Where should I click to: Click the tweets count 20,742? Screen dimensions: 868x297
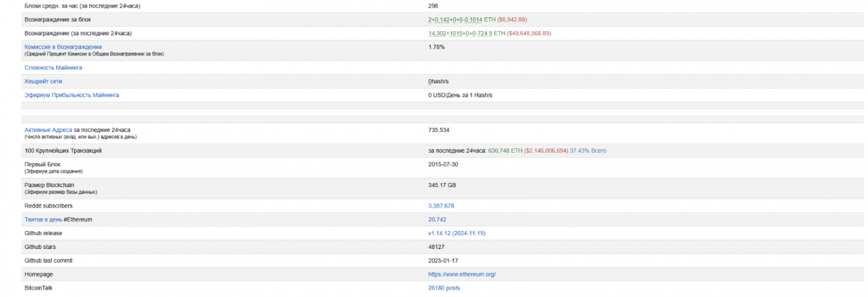click(x=437, y=219)
